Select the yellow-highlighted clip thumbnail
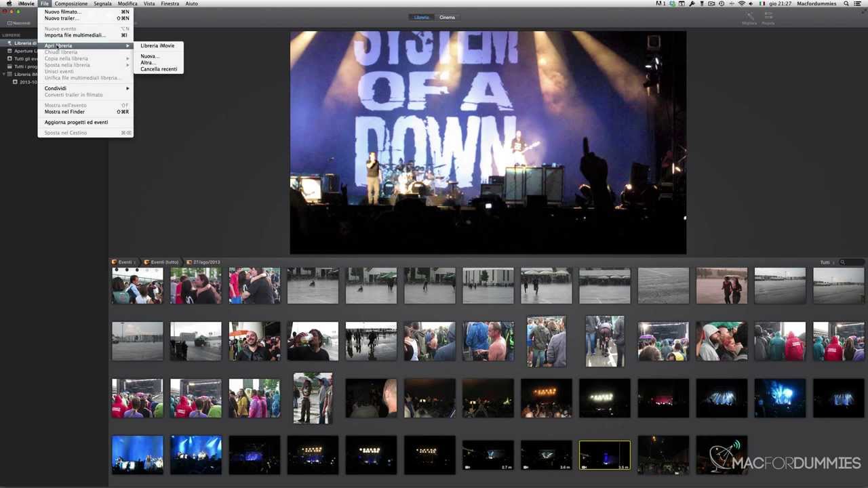Image resolution: width=868 pixels, height=488 pixels. tap(605, 455)
